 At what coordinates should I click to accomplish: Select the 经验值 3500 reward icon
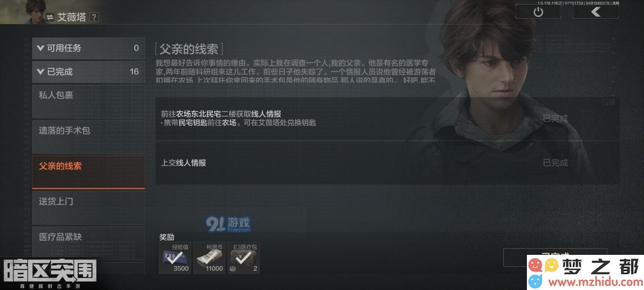[175, 258]
